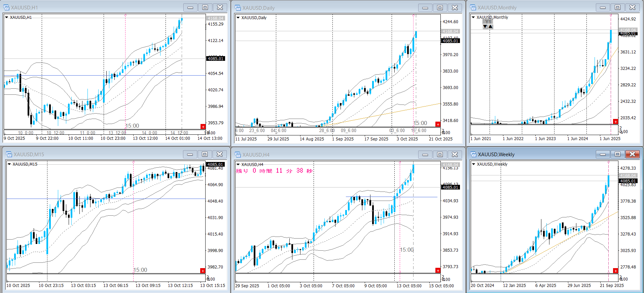Expand the triangle beside XAUUSD,M15 chart label
The width and height of the screenshot is (644, 293).
click(9, 164)
